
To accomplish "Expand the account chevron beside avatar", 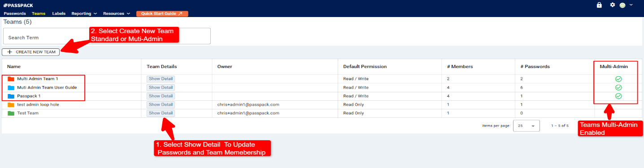I will click(631, 5).
